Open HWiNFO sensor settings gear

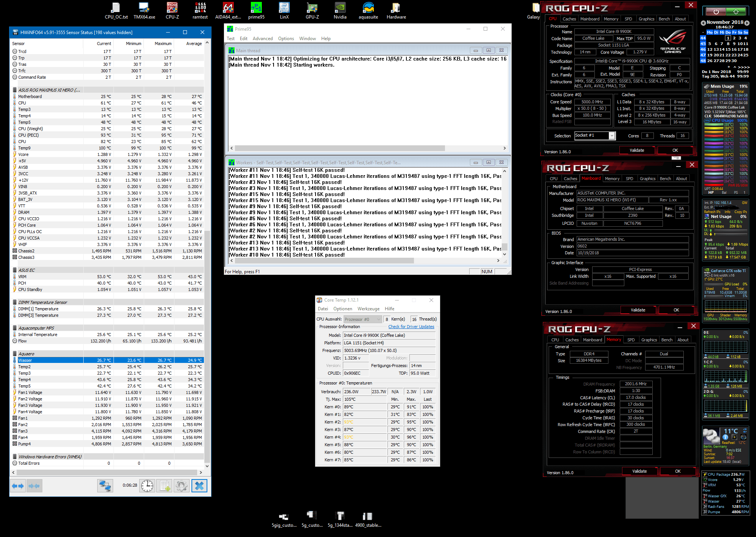pyautogui.click(x=182, y=486)
